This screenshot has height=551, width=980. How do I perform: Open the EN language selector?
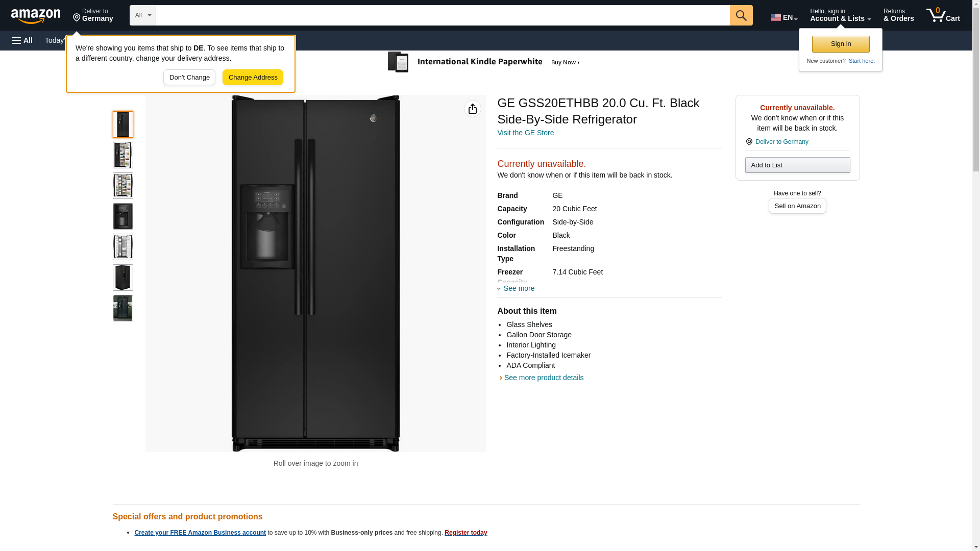point(783,17)
